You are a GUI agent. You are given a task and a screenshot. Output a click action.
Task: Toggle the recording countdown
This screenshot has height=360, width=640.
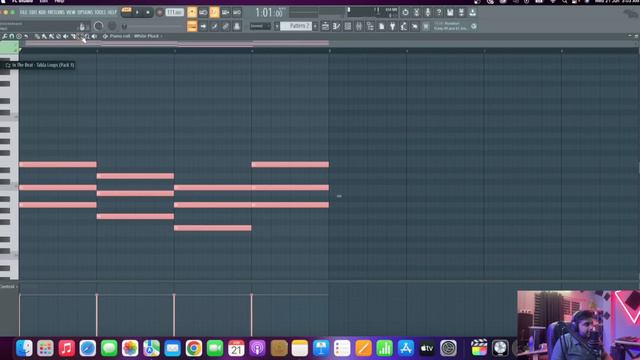coord(214,12)
